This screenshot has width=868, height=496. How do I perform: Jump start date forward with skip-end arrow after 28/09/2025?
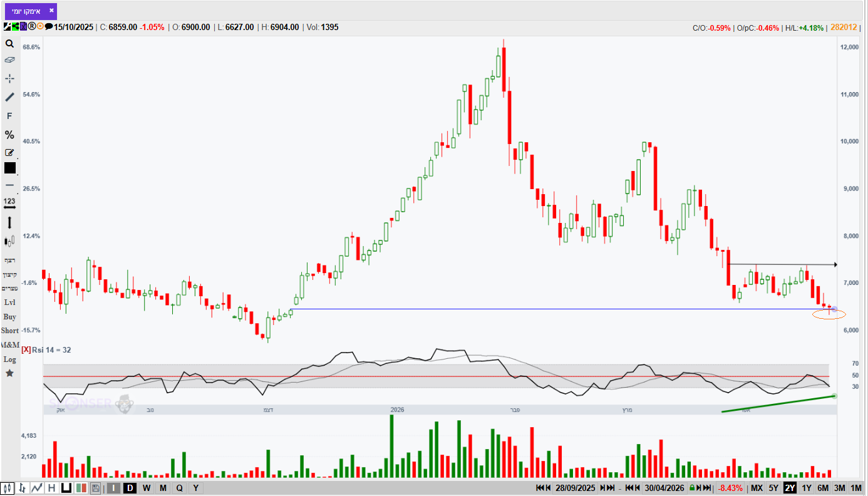611,488
